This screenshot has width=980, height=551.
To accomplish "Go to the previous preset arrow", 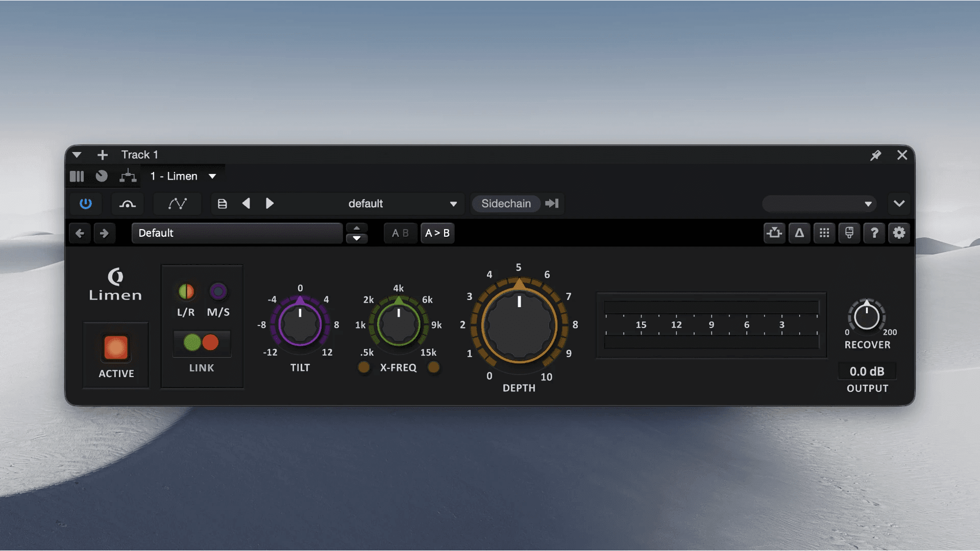I will 246,204.
